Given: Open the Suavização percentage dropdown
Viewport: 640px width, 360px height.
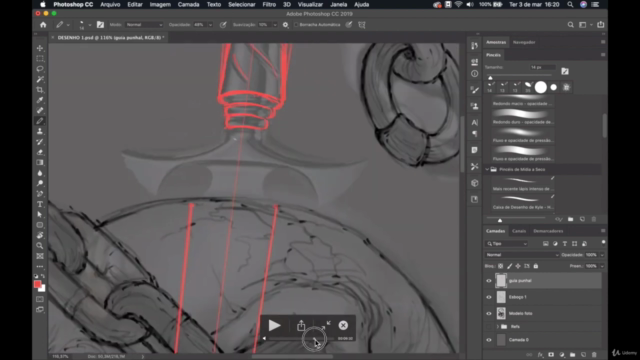Looking at the screenshot, I should point(275,25).
